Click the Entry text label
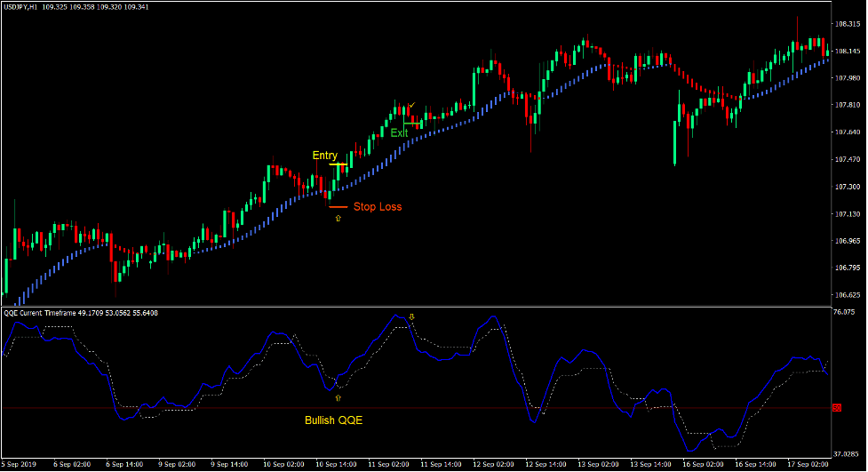Viewport: 868px width, 472px height. [x=324, y=156]
